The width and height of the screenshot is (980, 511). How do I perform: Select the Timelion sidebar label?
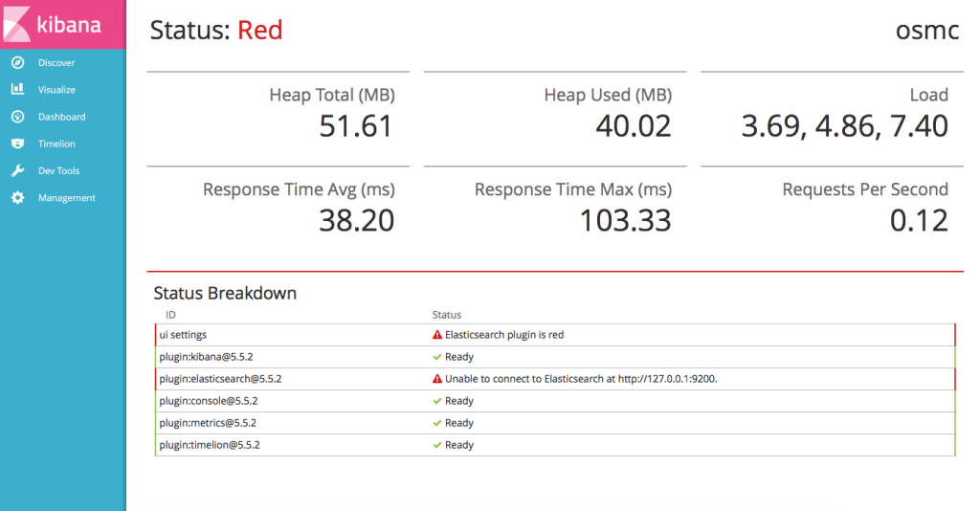coord(56,144)
